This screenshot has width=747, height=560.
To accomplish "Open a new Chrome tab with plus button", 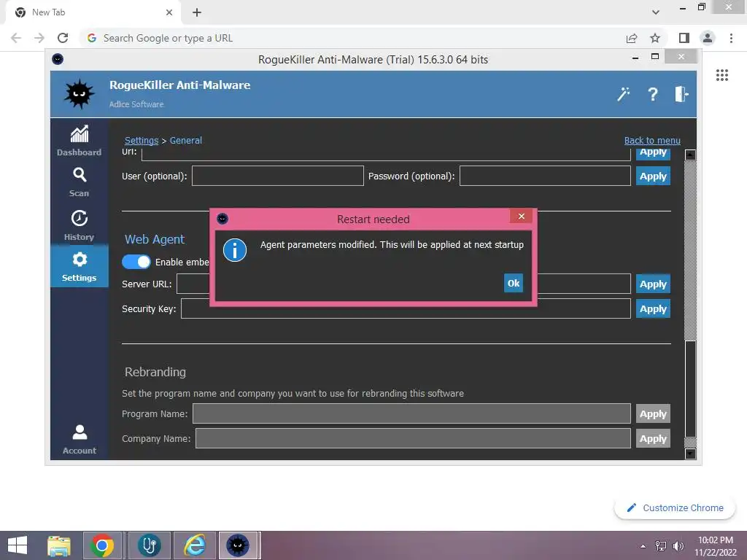I will [x=197, y=12].
